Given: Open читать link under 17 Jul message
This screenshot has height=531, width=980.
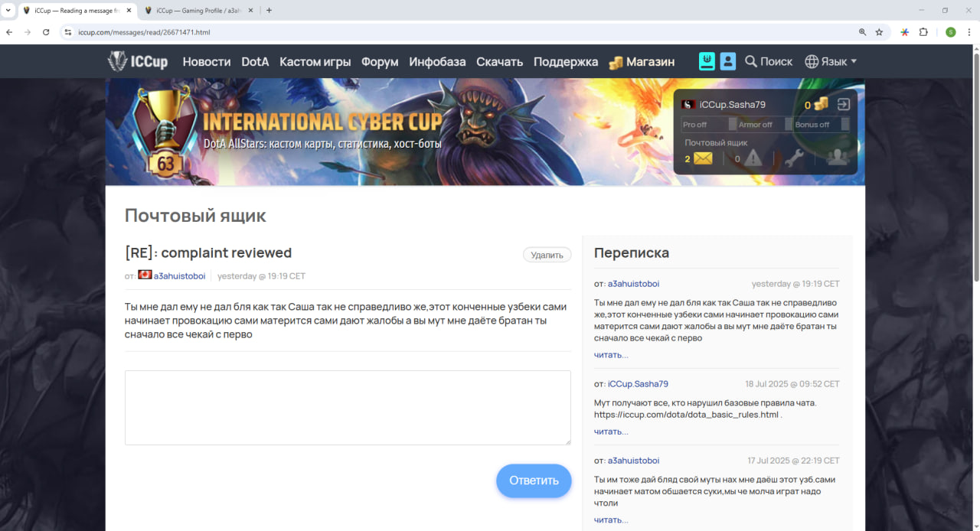Looking at the screenshot, I should (611, 520).
